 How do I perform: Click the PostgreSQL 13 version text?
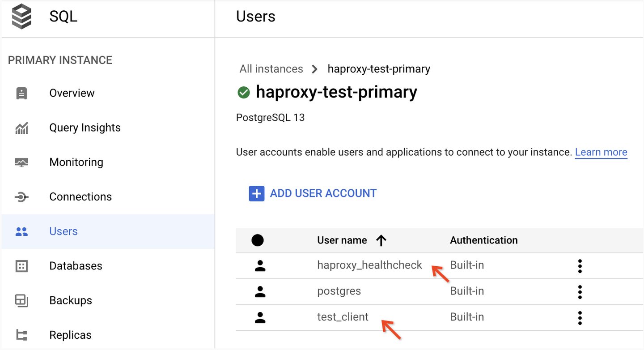click(x=270, y=118)
